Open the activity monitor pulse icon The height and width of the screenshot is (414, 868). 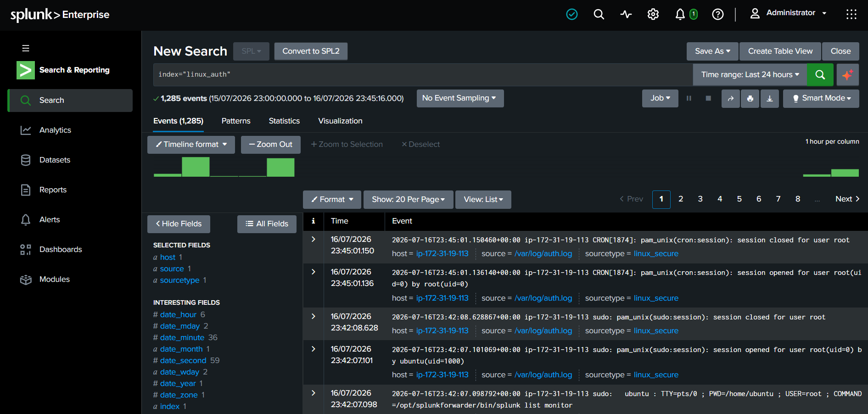tap(626, 14)
